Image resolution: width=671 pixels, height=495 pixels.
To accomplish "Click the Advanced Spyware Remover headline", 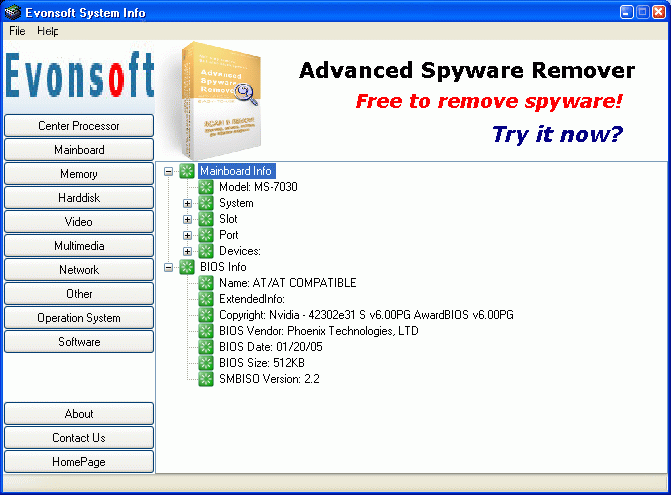I will click(467, 70).
